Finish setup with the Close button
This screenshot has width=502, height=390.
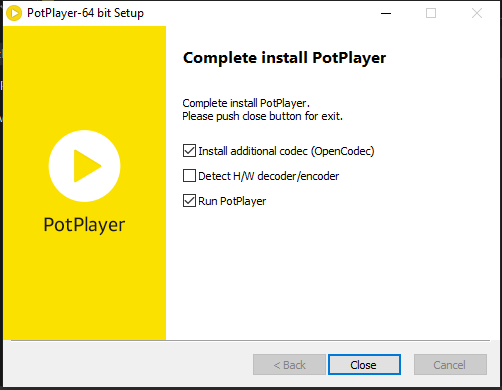click(364, 365)
